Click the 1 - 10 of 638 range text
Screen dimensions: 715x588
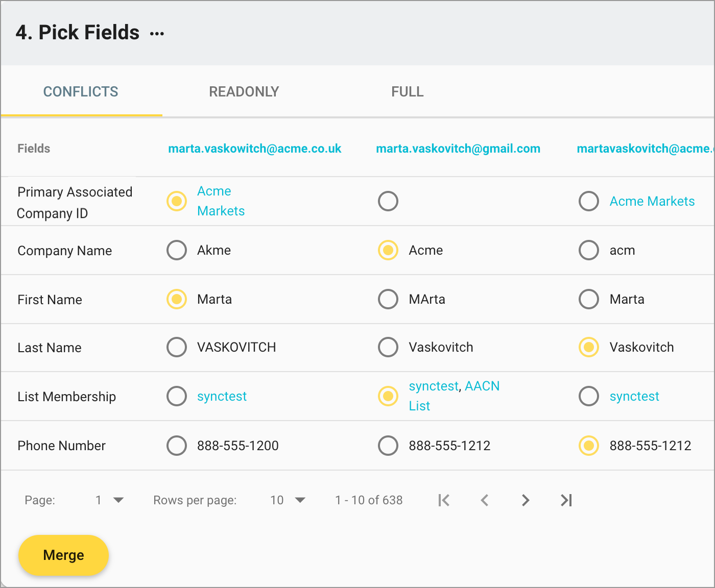click(x=369, y=500)
